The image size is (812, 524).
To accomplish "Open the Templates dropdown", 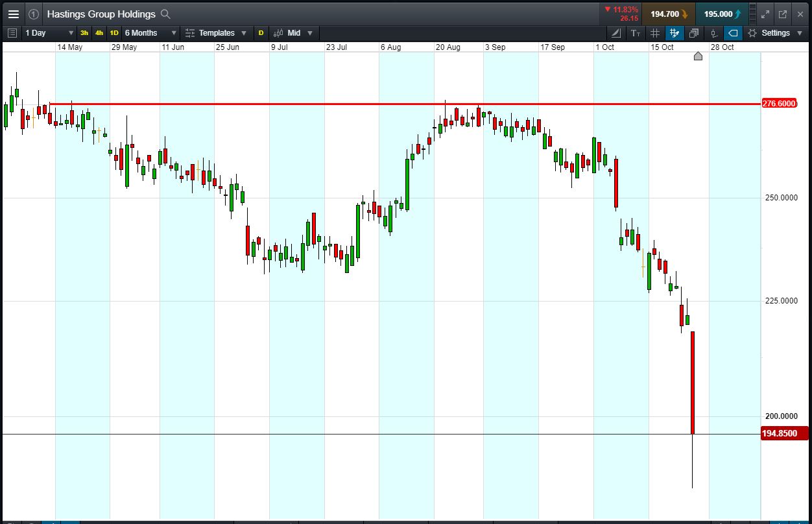I will click(x=216, y=33).
